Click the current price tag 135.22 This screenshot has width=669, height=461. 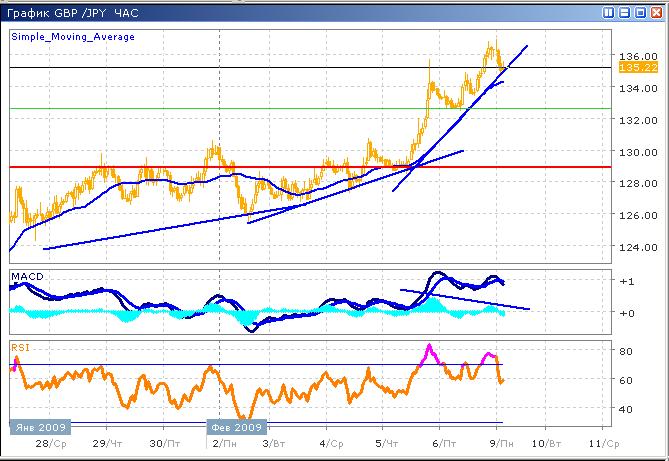tap(630, 67)
